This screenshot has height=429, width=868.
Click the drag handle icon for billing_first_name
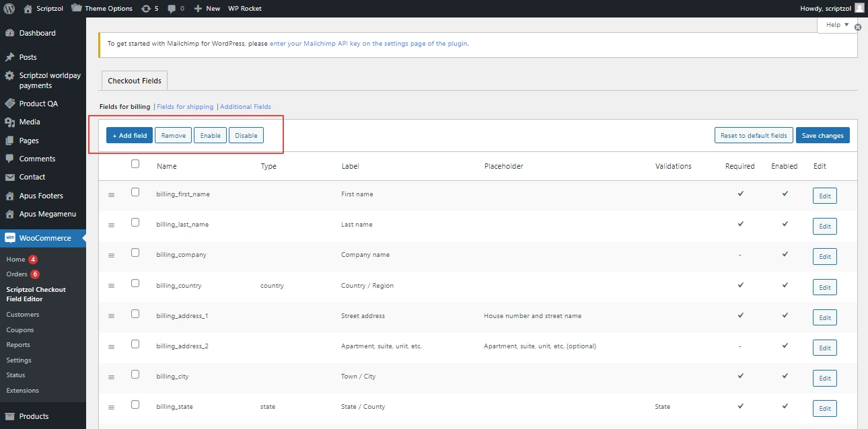point(112,194)
